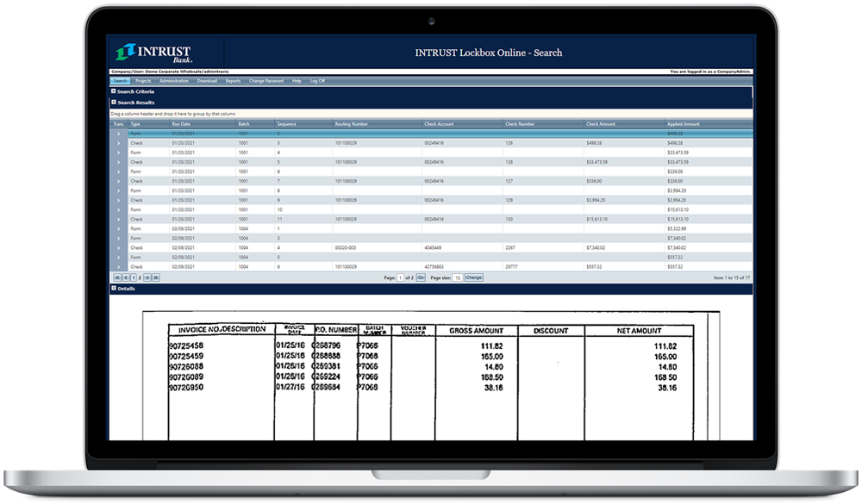
Task: Expand the Check row with sequence 3
Action: (x=118, y=143)
